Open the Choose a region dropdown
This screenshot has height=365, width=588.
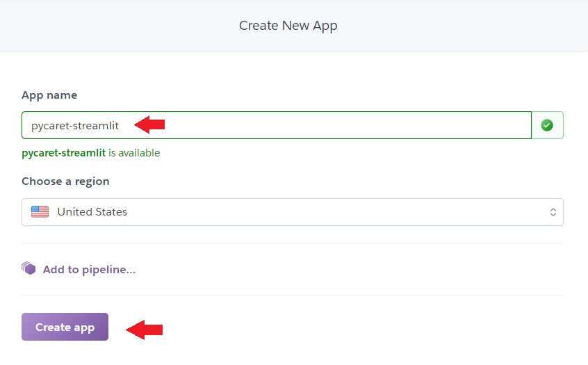pyautogui.click(x=292, y=212)
